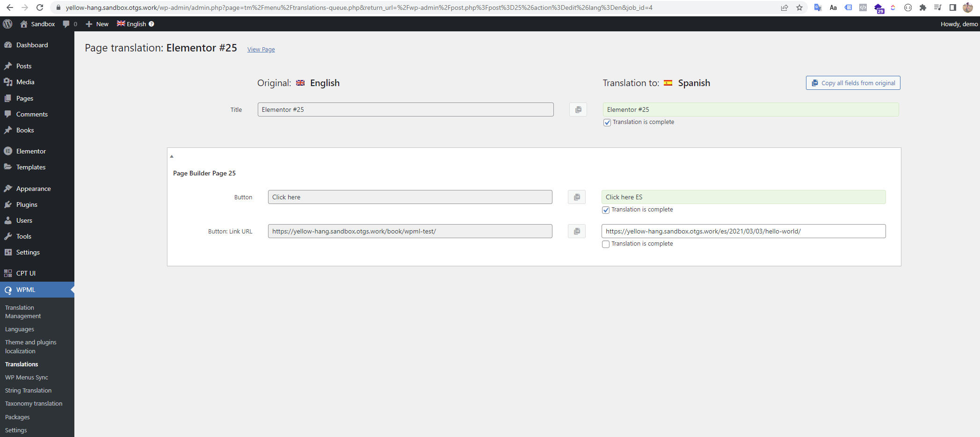Open Languages submenu
Screen dimensions: 980x437
pos(20,329)
